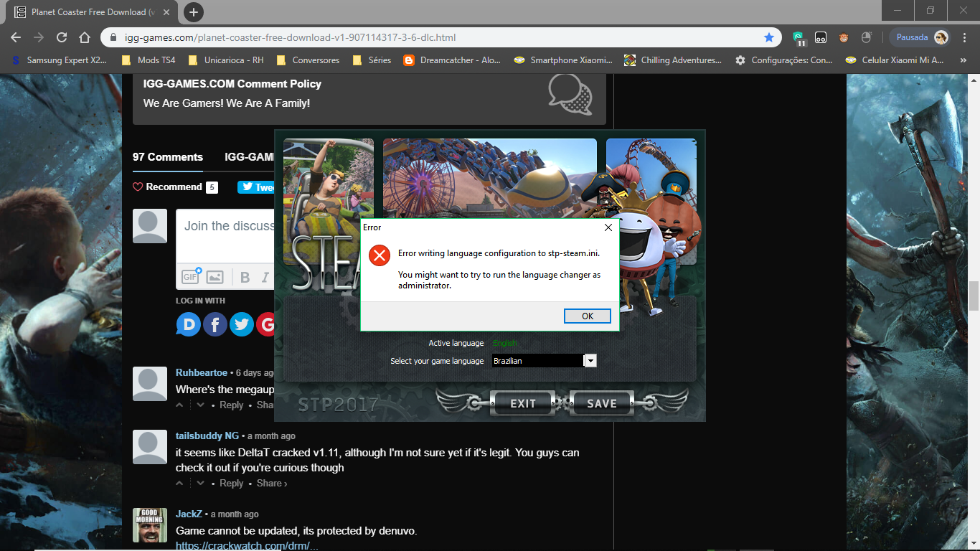This screenshot has width=980, height=551.
Task: Click the EXIT button in the language changer
Action: click(522, 403)
